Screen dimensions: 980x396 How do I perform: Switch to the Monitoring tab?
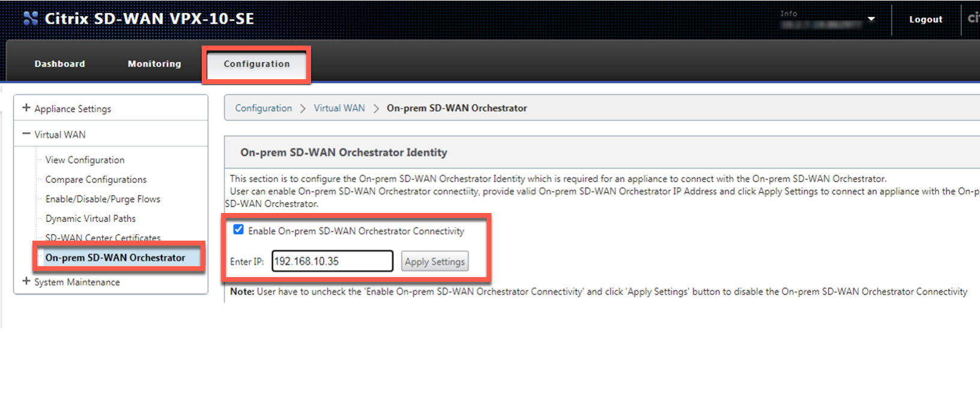(x=154, y=64)
